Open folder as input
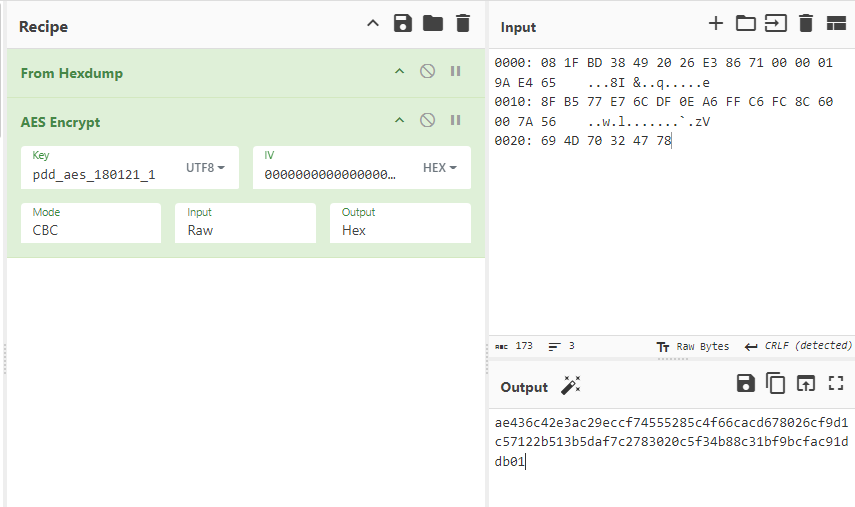 pos(745,23)
